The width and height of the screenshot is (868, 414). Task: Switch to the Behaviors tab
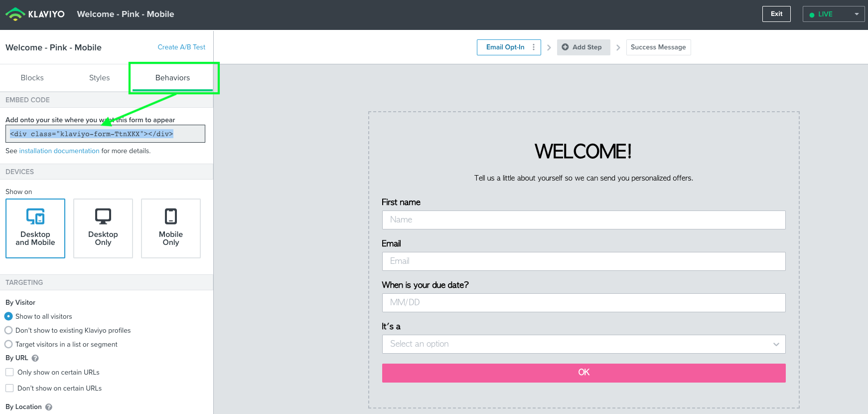tap(172, 78)
